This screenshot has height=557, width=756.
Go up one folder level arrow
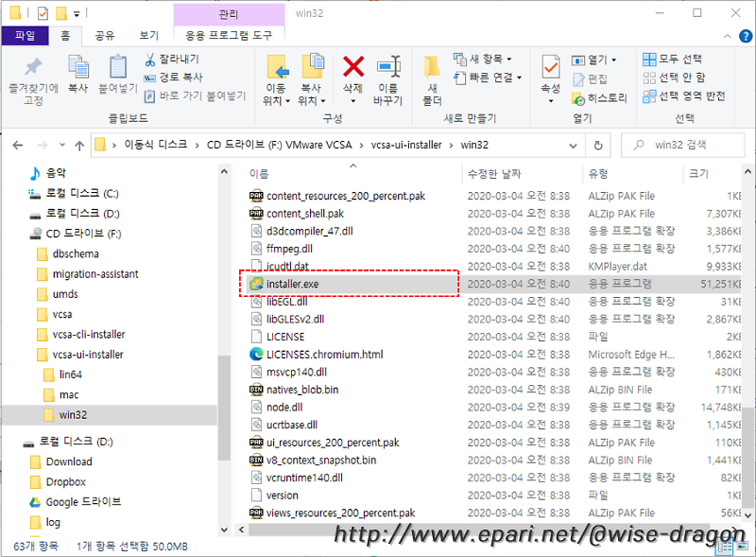coord(79,146)
